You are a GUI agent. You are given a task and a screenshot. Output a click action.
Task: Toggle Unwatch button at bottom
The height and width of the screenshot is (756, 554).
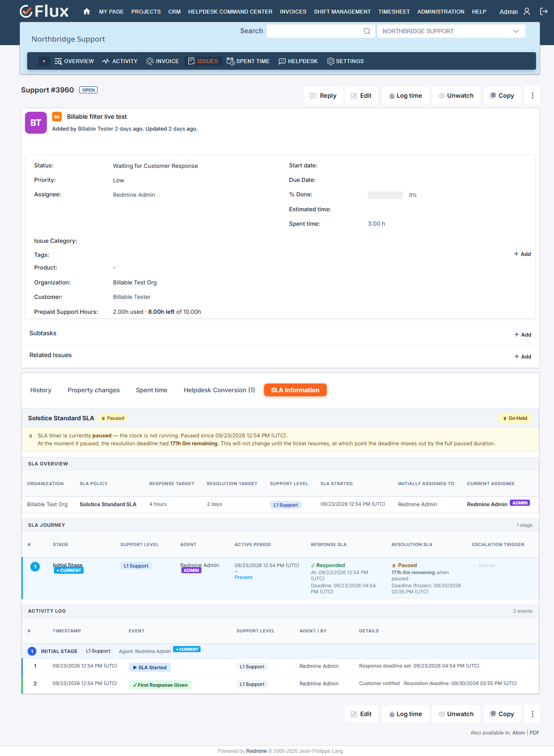[456, 714]
